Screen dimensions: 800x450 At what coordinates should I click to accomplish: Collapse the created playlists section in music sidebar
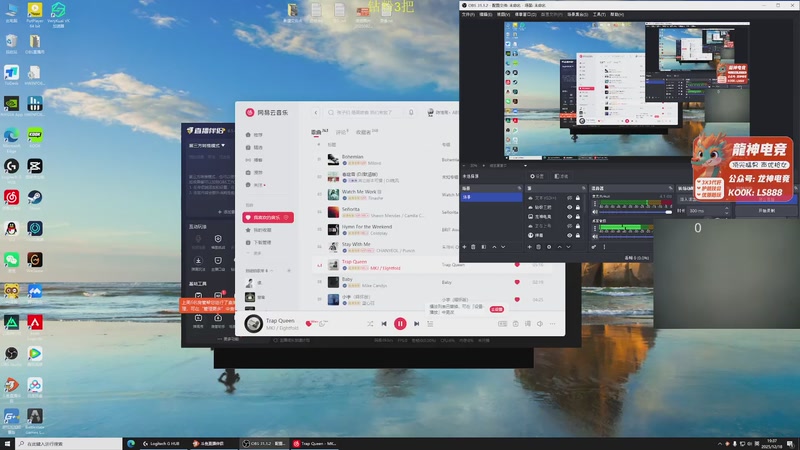[x=271, y=270]
